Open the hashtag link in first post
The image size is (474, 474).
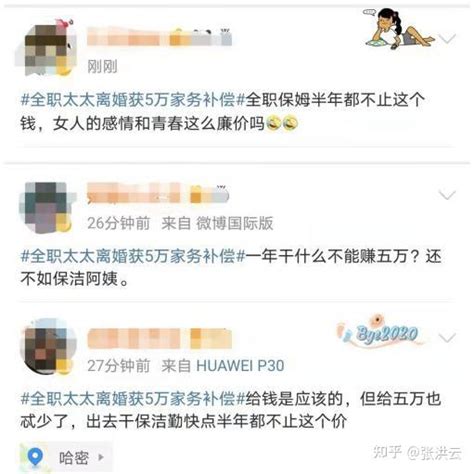[133, 100]
